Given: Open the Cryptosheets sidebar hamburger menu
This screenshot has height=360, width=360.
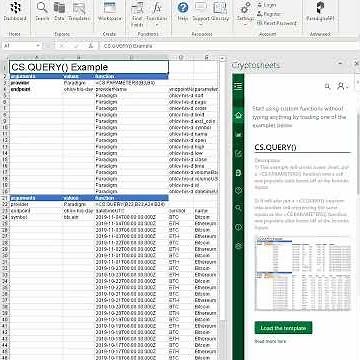Looking at the screenshot, I should (x=238, y=86).
